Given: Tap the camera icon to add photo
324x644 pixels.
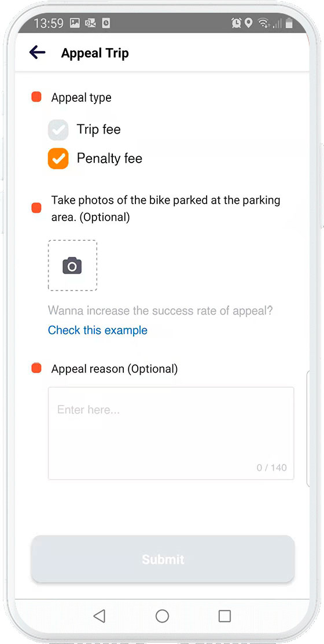Looking at the screenshot, I should pos(72,266).
